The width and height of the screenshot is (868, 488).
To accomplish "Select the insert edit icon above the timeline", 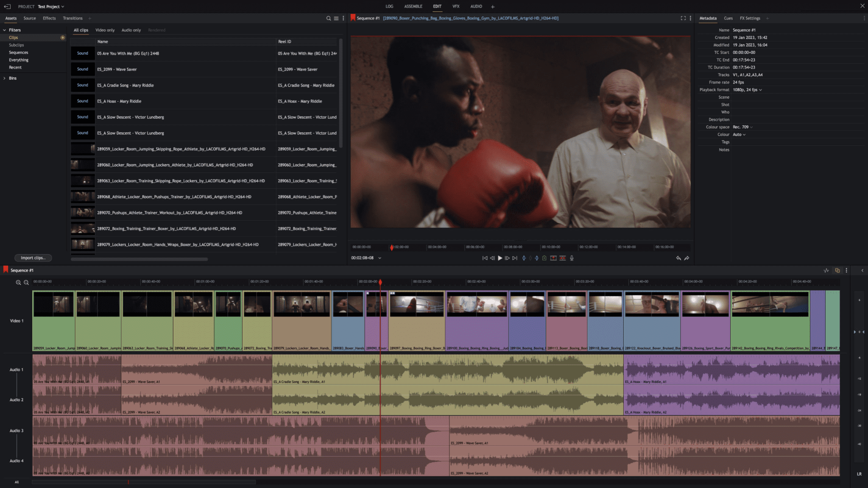I will click(553, 258).
